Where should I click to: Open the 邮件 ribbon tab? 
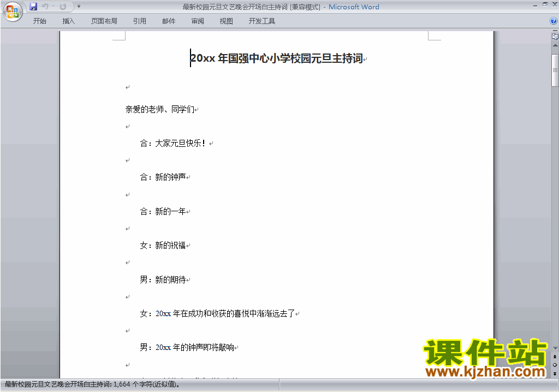[x=169, y=21]
